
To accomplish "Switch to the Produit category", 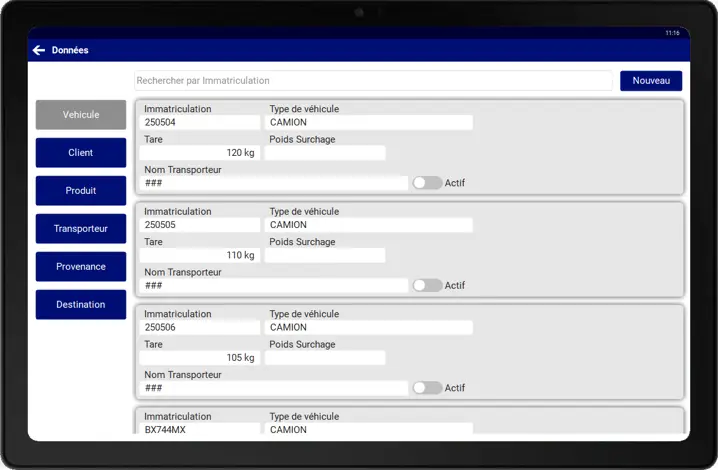I will (x=81, y=191).
